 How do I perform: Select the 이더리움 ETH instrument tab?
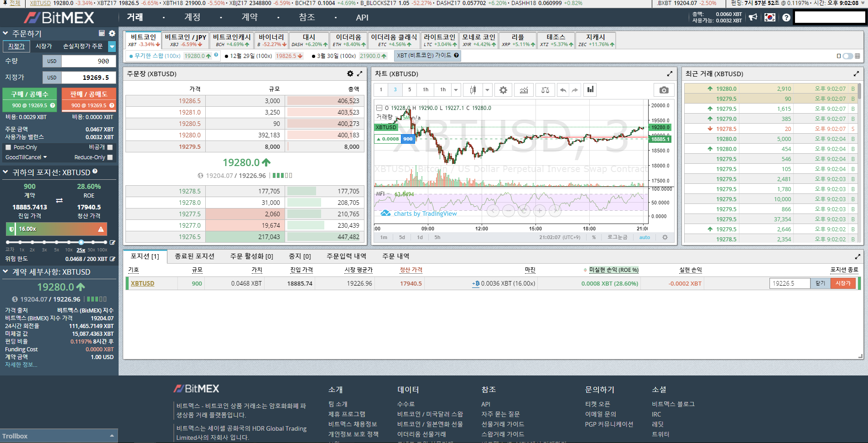click(349, 40)
